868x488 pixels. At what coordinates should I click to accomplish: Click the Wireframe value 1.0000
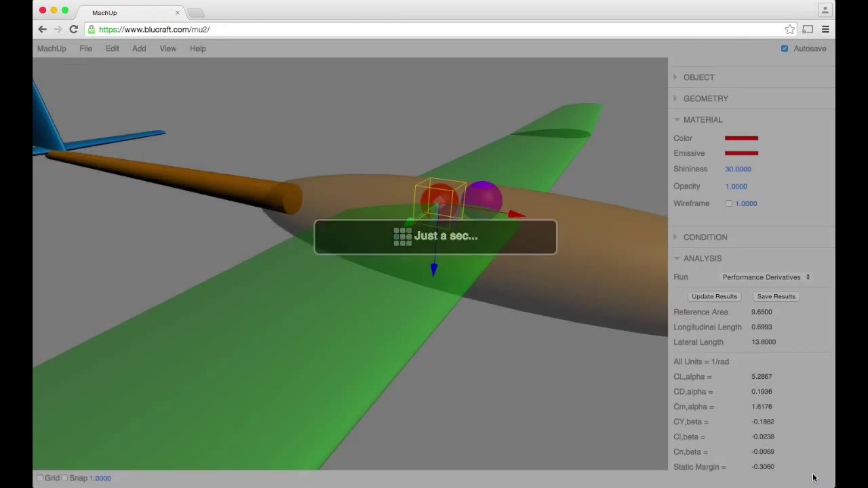point(746,203)
